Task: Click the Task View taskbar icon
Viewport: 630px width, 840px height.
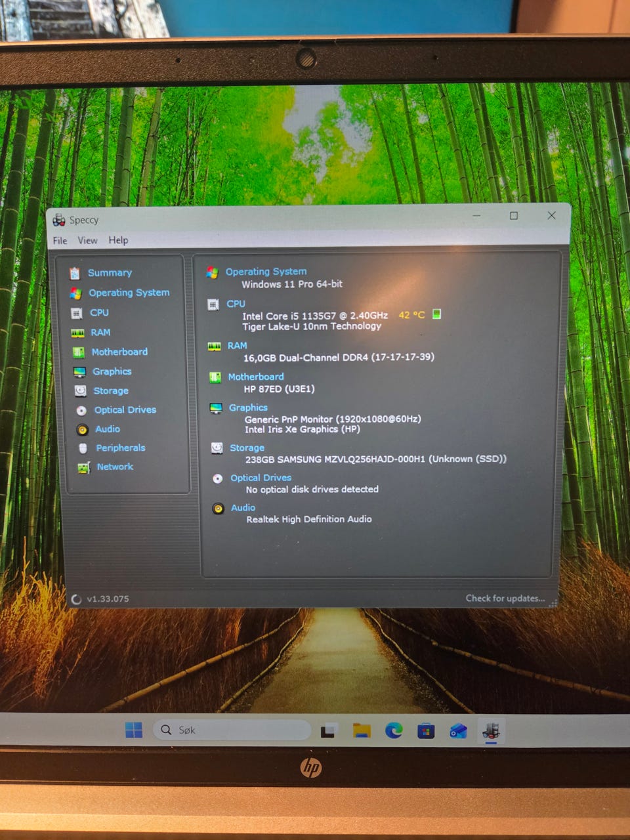Action: coord(329,730)
